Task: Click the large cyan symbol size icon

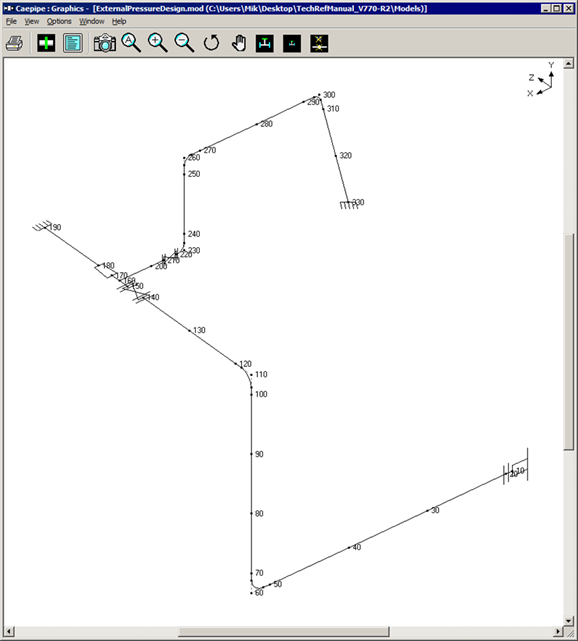Action: coord(264,43)
